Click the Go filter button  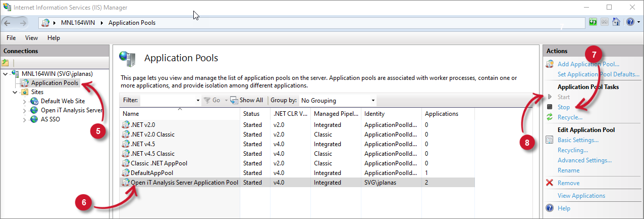click(x=212, y=100)
